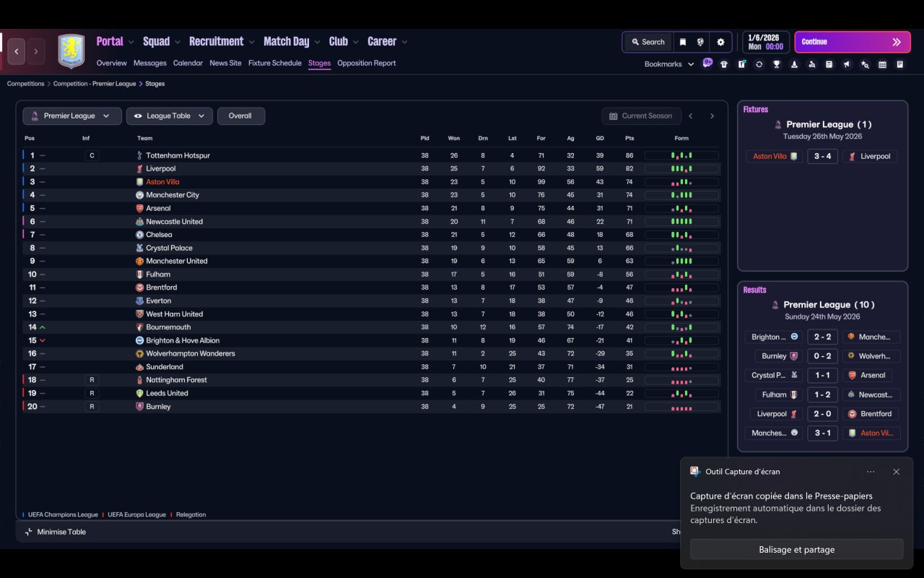Click the circular arrows icon in bookmarks bar
The height and width of the screenshot is (578, 924).
click(x=759, y=64)
